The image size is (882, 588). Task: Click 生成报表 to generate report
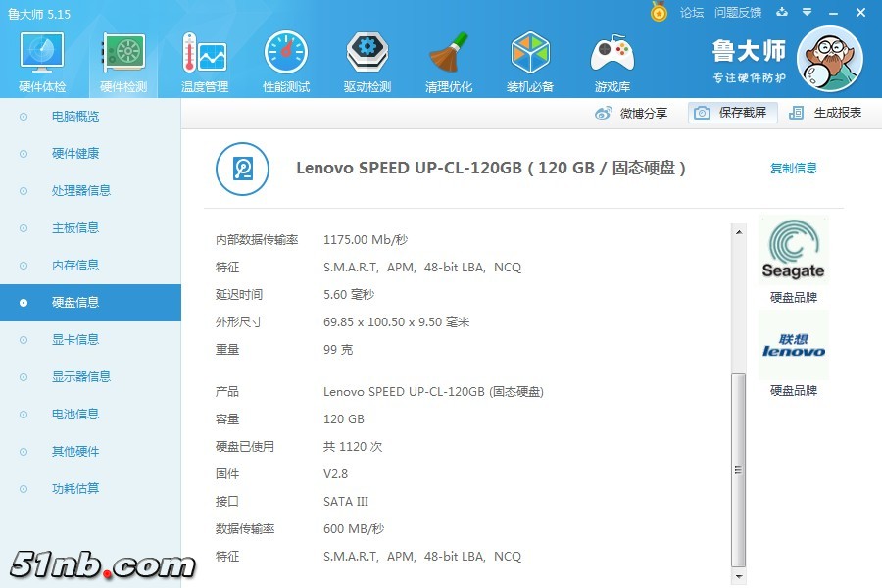[826, 113]
